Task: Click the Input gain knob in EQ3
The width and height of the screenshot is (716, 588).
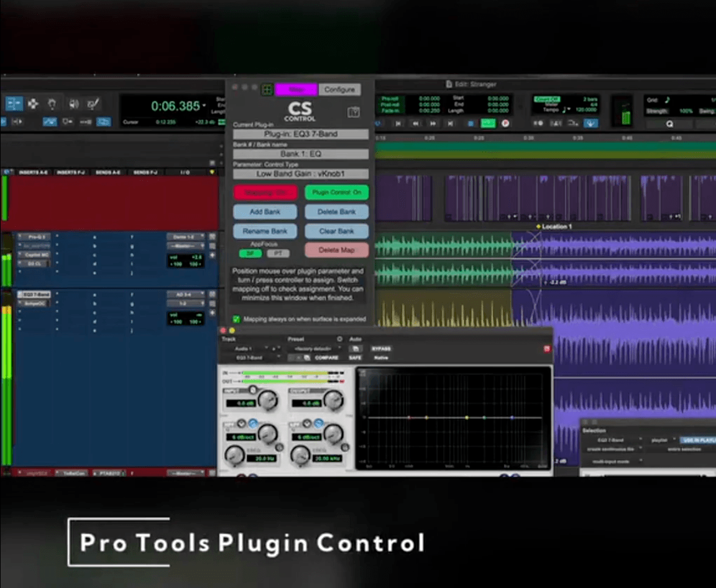Action: point(268,401)
